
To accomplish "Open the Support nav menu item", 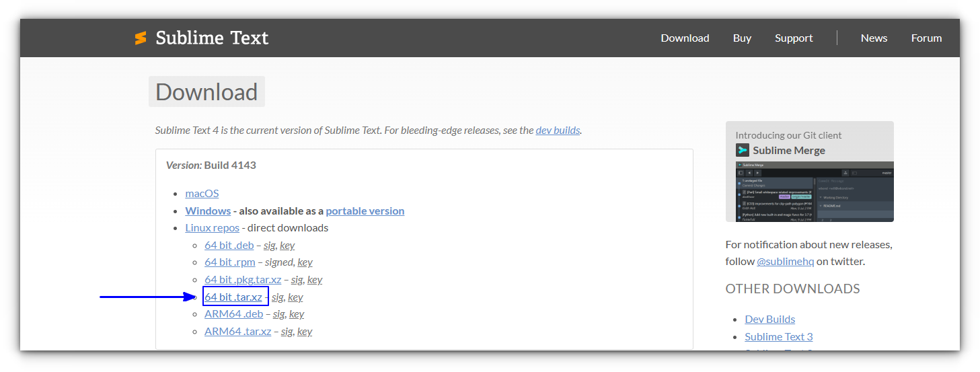I will (x=794, y=38).
